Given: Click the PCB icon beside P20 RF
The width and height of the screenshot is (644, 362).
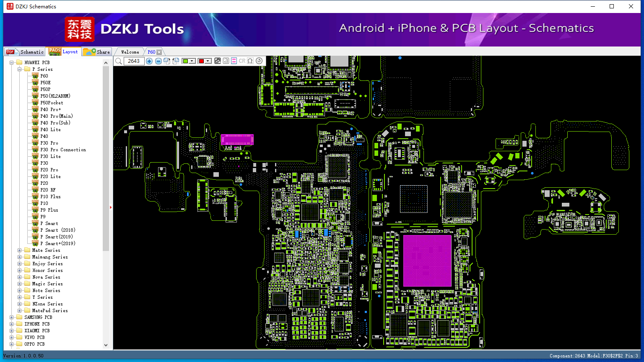Looking at the screenshot, I should [x=35, y=190].
